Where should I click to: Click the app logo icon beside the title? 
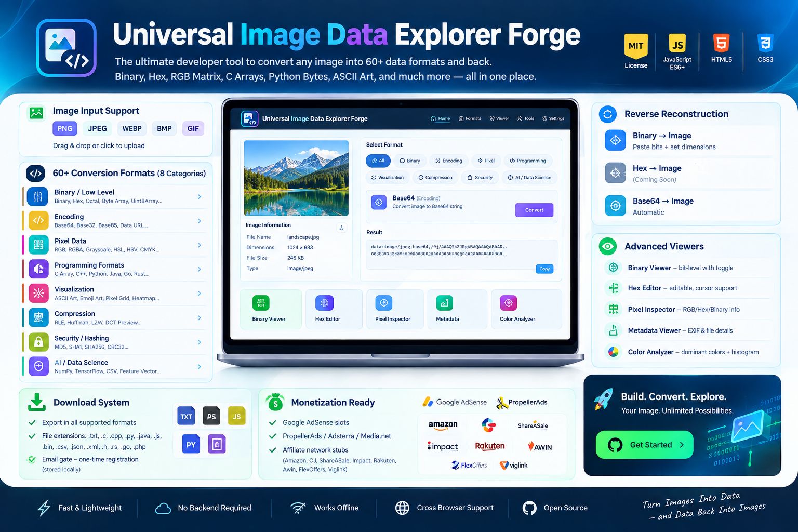[66, 48]
